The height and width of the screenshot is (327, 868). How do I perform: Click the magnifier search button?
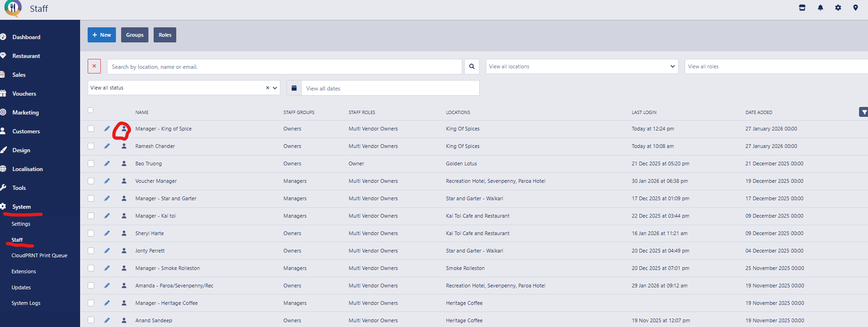pyautogui.click(x=472, y=66)
